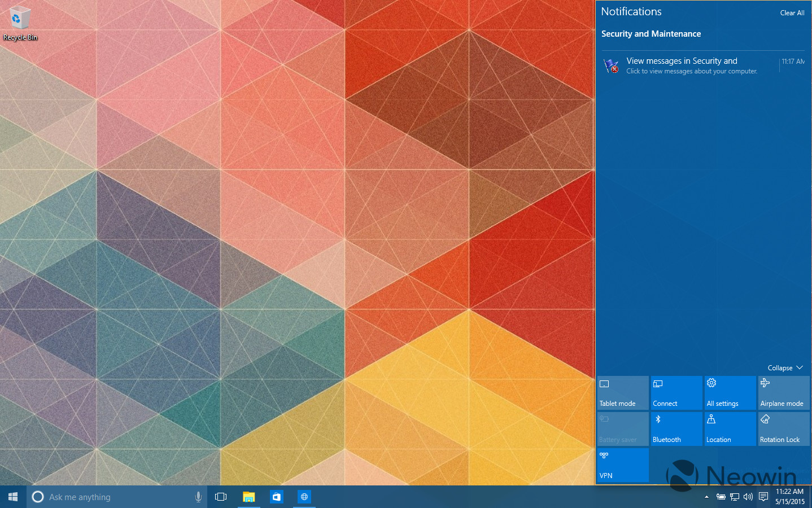This screenshot has width=812, height=508.
Task: Toggle Rotation Lock tile
Action: tap(784, 429)
